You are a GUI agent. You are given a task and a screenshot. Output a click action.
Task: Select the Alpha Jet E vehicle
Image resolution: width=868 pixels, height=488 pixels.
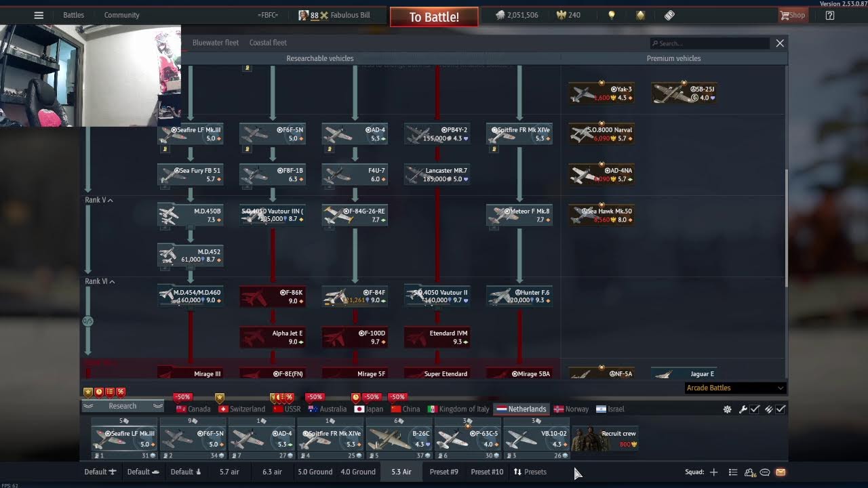(x=273, y=338)
